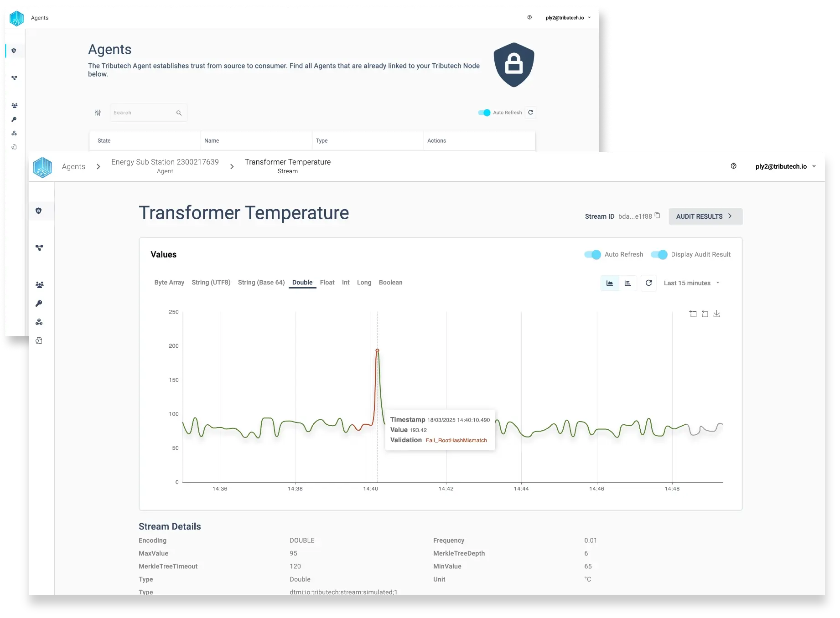Reset chart zoom with the reset icon
Viewport: 840px width, 618px height.
coord(705,314)
